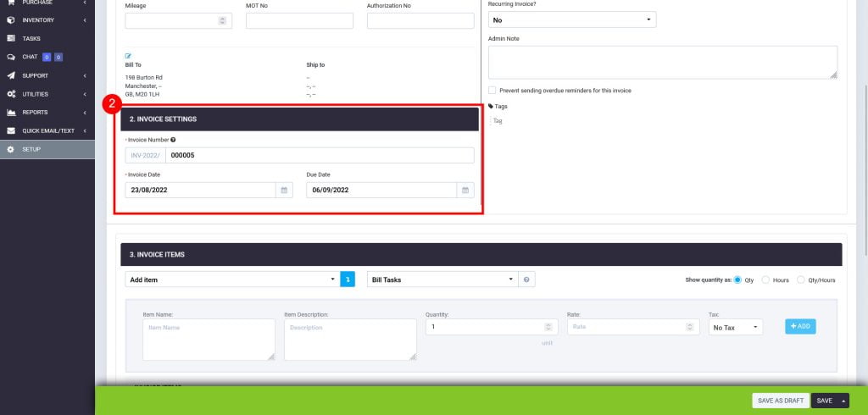
Task: Click the blue Add item button
Action: pos(800,326)
